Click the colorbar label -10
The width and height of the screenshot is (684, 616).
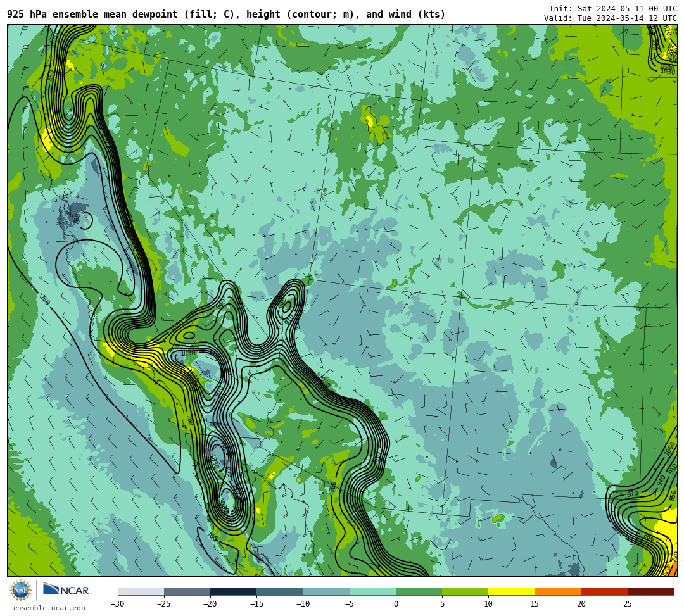click(303, 604)
